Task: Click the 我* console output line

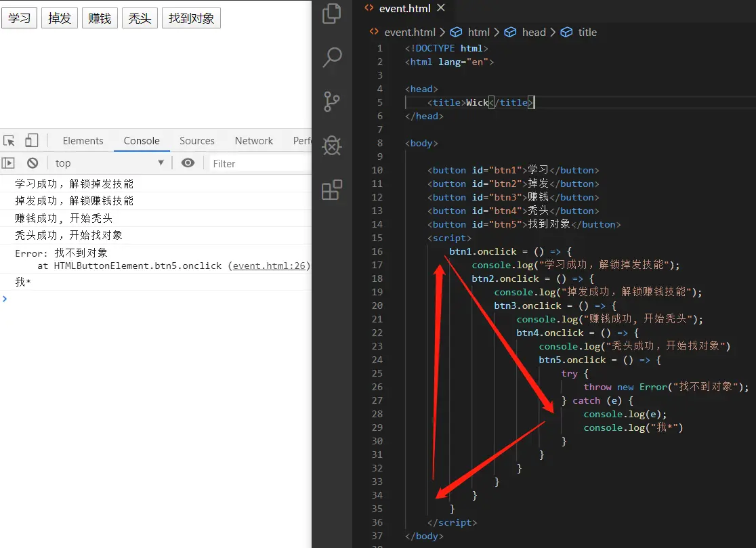Action: [22, 282]
